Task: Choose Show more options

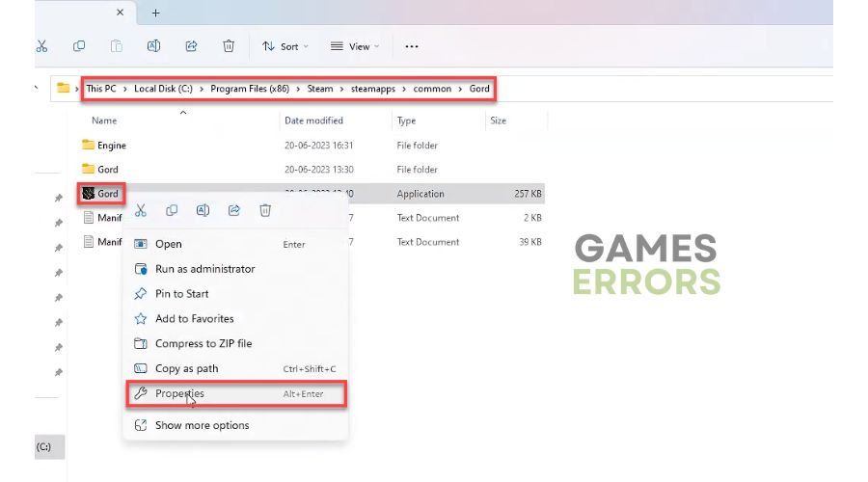Action: (236, 425)
